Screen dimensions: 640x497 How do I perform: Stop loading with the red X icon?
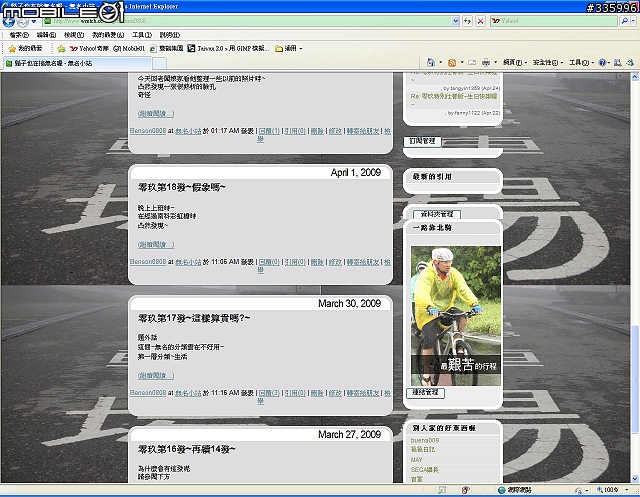[480, 21]
